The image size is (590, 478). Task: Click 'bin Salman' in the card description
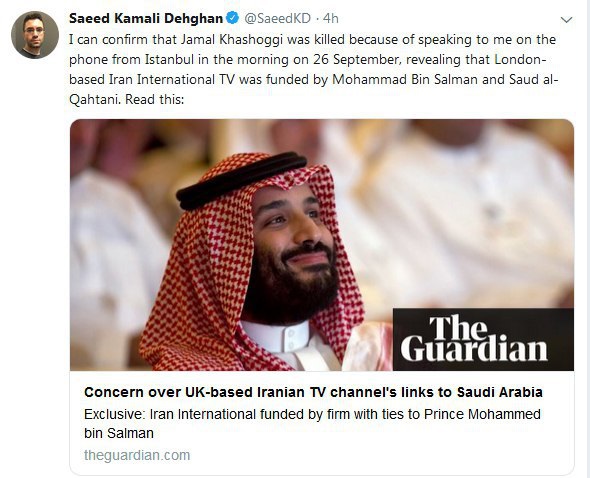coord(119,433)
